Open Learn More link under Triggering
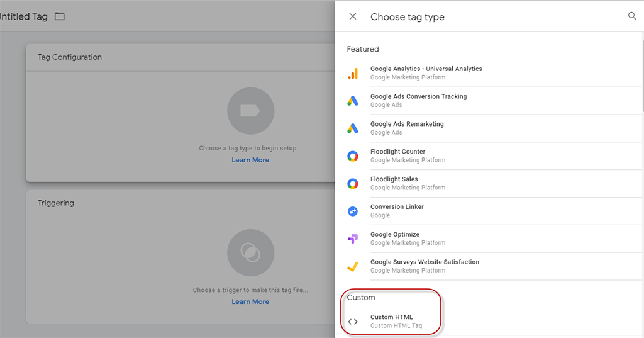This screenshot has height=338, width=644. pos(250,302)
